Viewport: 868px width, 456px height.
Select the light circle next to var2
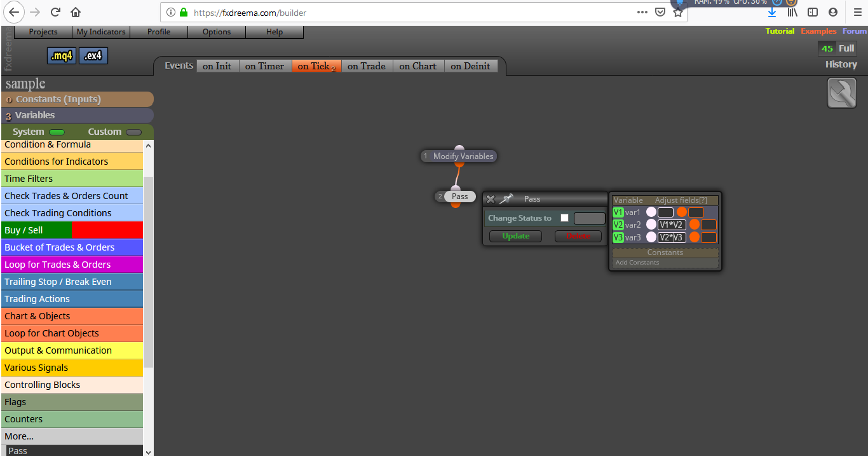pyautogui.click(x=651, y=225)
